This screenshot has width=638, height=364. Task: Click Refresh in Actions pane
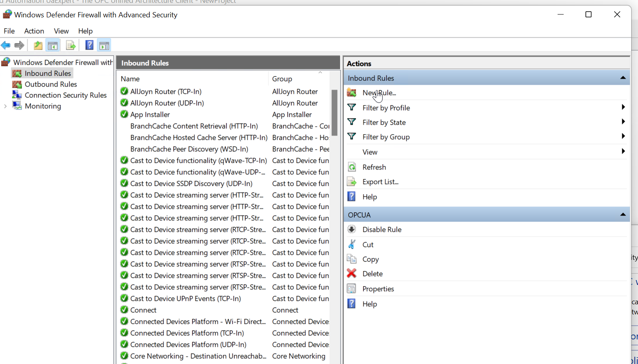[374, 167]
